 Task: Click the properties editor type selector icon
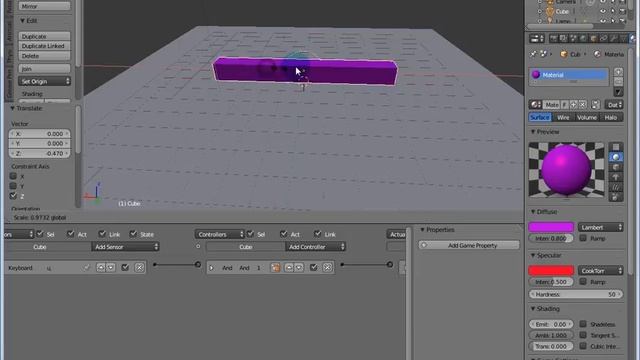pos(537,38)
